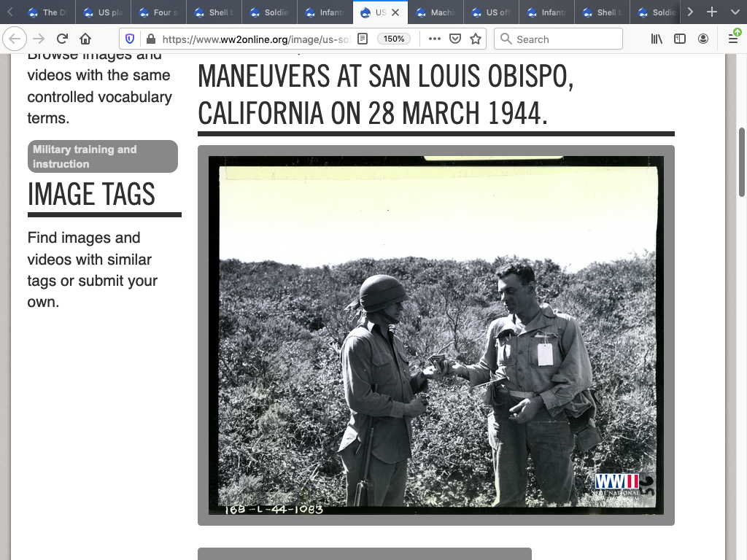
Task: Open the Firefox hamburger menu
Action: (x=733, y=39)
